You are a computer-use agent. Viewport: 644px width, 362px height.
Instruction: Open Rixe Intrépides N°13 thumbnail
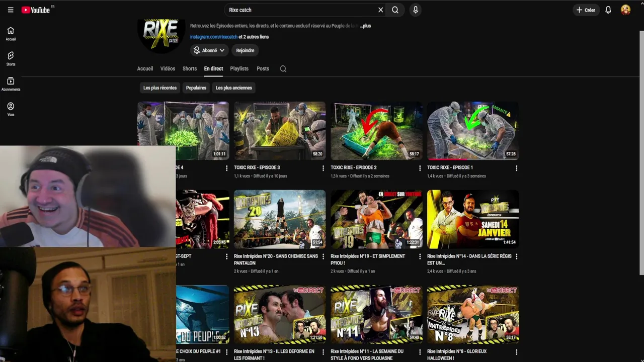coord(280,314)
